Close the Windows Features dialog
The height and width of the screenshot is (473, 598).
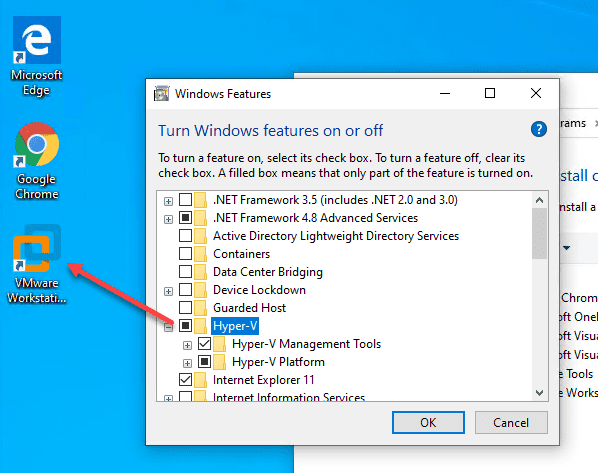[535, 93]
